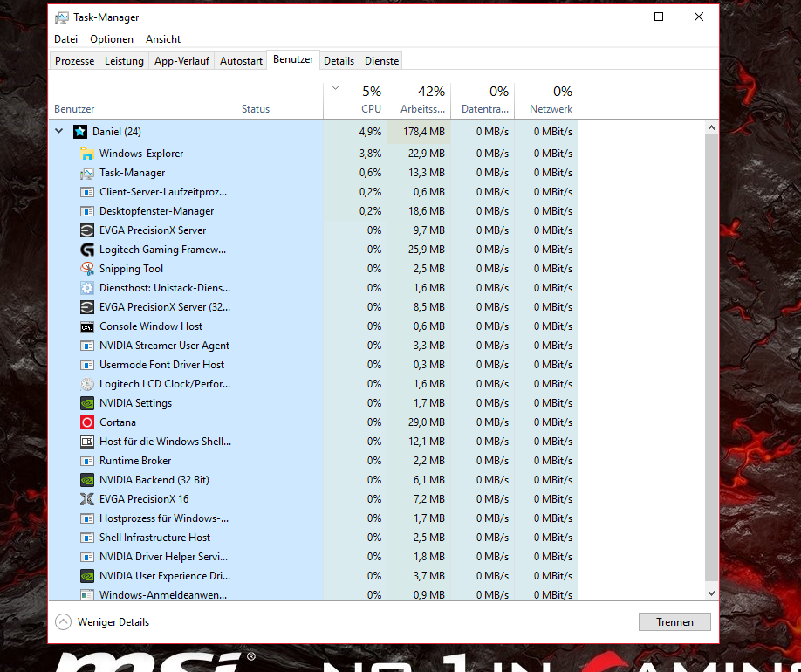
Task: Click the Usermode Font Driver Host icon
Action: pyautogui.click(x=87, y=365)
